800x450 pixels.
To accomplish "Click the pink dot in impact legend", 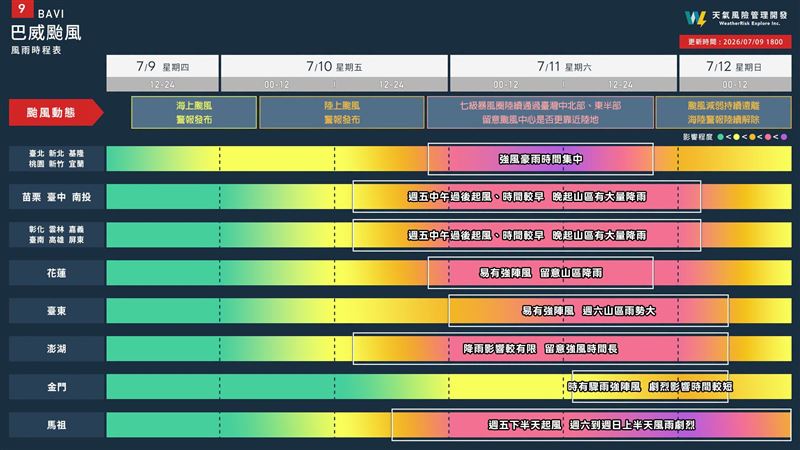I will pos(768,137).
